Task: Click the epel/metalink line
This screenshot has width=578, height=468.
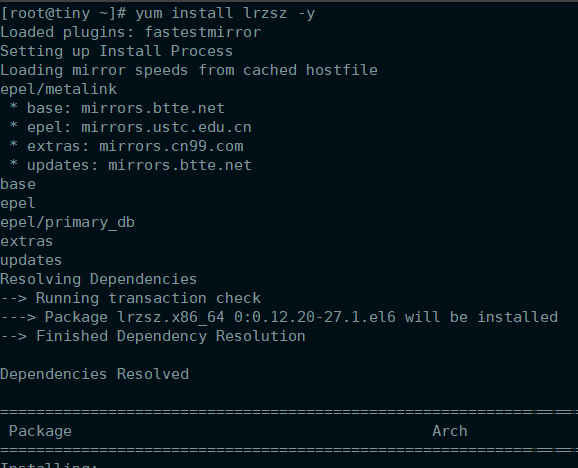Action: tap(59, 89)
